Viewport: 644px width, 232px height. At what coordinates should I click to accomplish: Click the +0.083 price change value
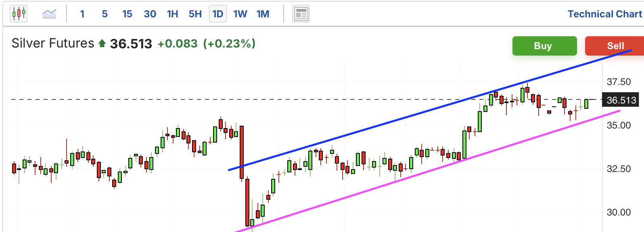tap(178, 43)
